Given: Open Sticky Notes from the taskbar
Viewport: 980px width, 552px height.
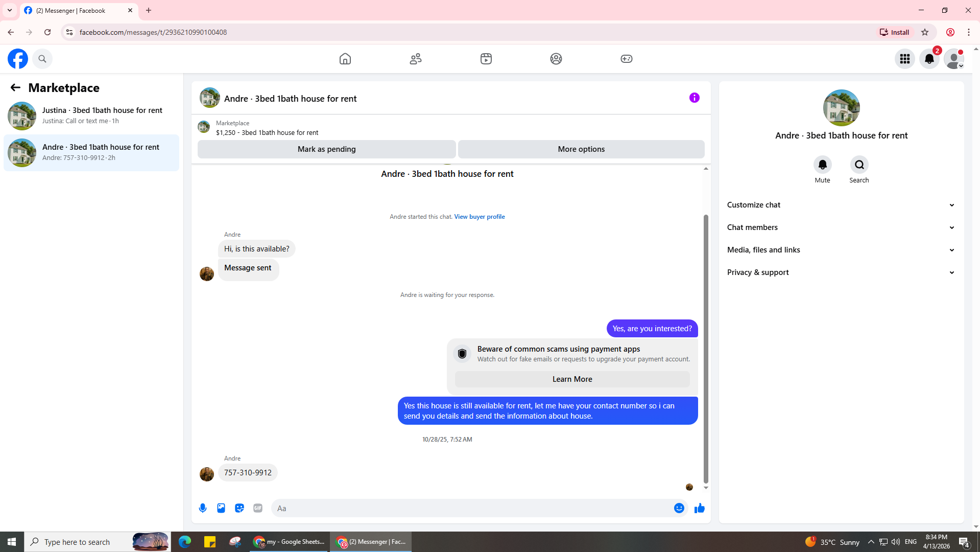Looking at the screenshot, I should point(210,542).
